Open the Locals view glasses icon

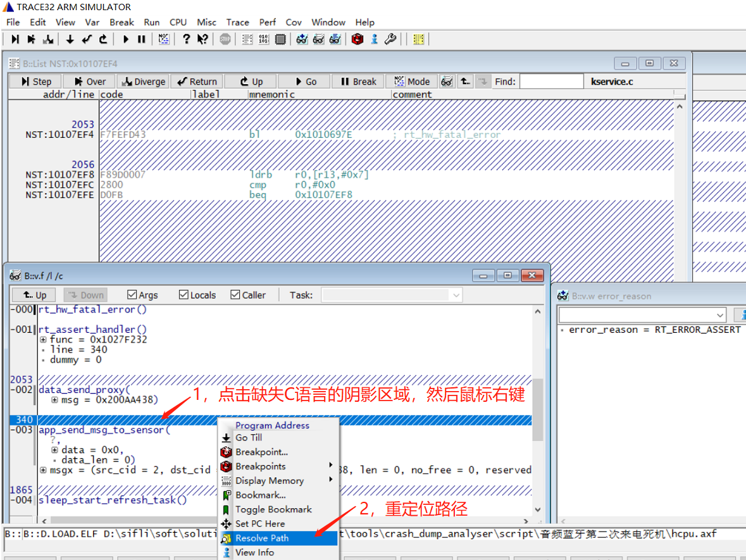(x=335, y=39)
